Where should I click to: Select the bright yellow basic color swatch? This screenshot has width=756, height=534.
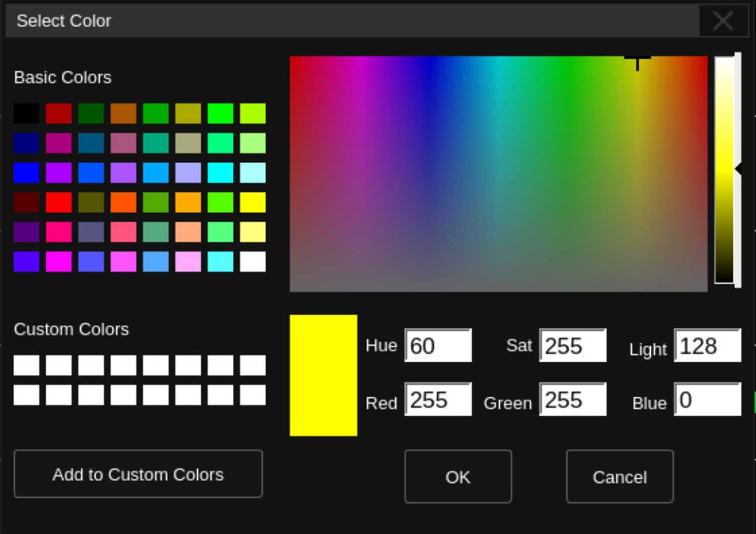click(x=253, y=203)
